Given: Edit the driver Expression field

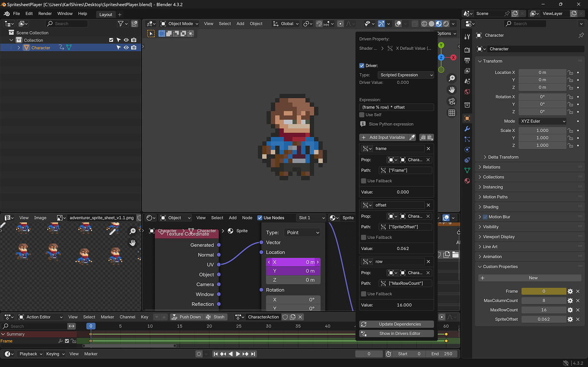Looking at the screenshot, I should pyautogui.click(x=397, y=107).
